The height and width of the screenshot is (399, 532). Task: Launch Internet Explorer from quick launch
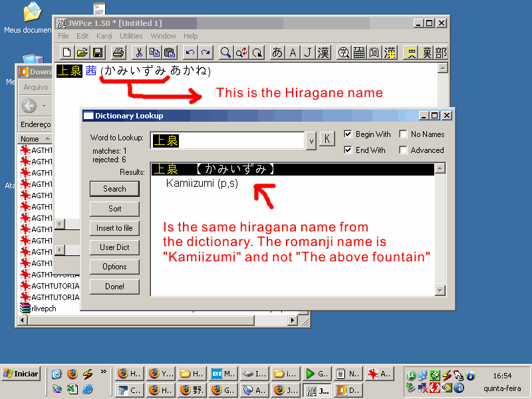coord(88,389)
